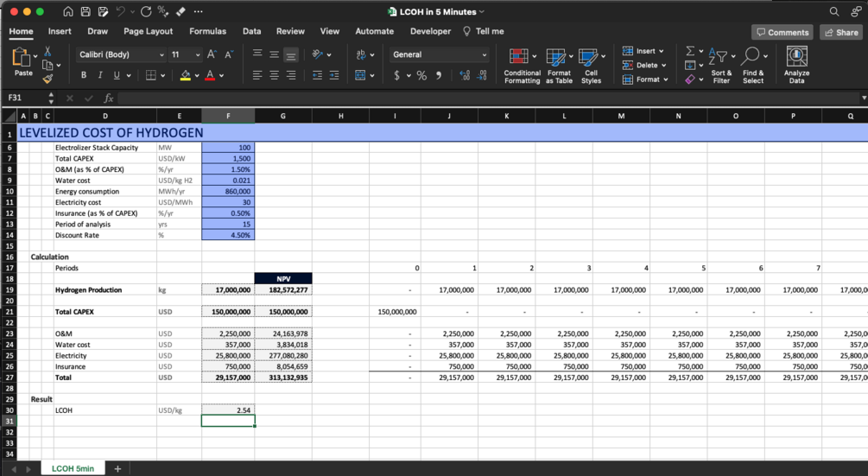This screenshot has width=868, height=476.
Task: Apply percent style with % icon
Action: [x=421, y=75]
